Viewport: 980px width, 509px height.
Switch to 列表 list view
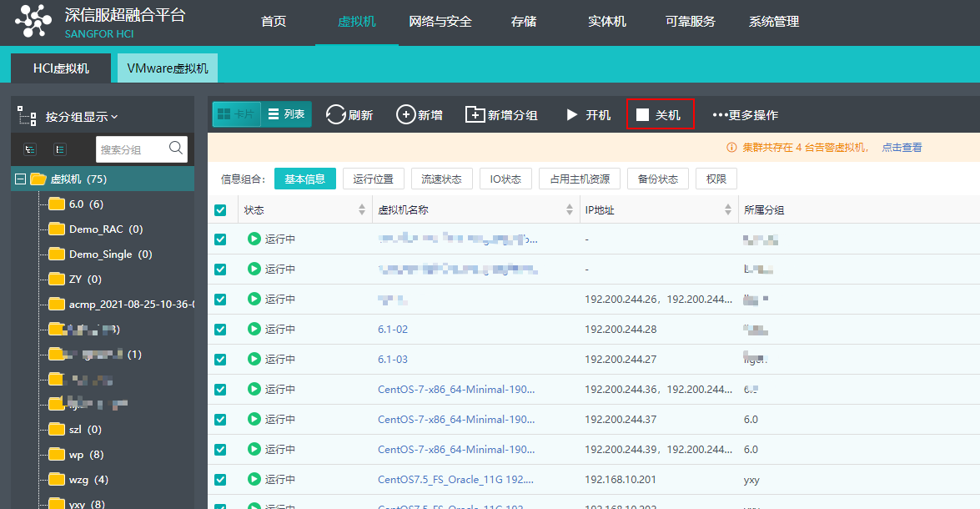tap(288, 114)
